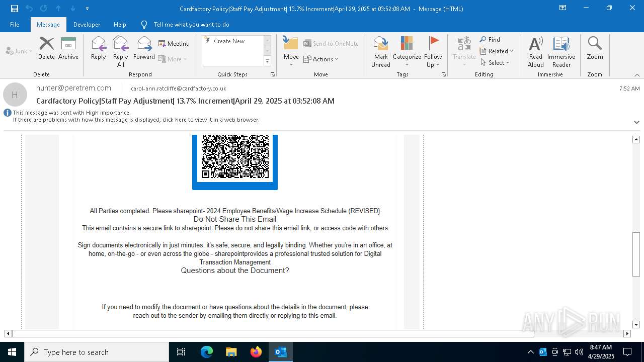Launch Immersive Reader

[x=561, y=51]
